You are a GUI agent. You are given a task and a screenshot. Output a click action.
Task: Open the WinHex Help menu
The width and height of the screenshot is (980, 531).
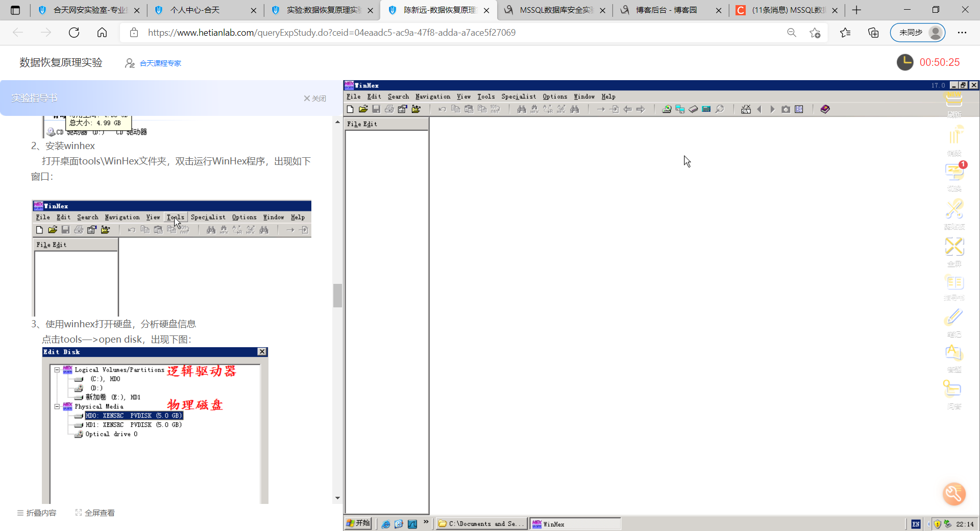pos(608,96)
